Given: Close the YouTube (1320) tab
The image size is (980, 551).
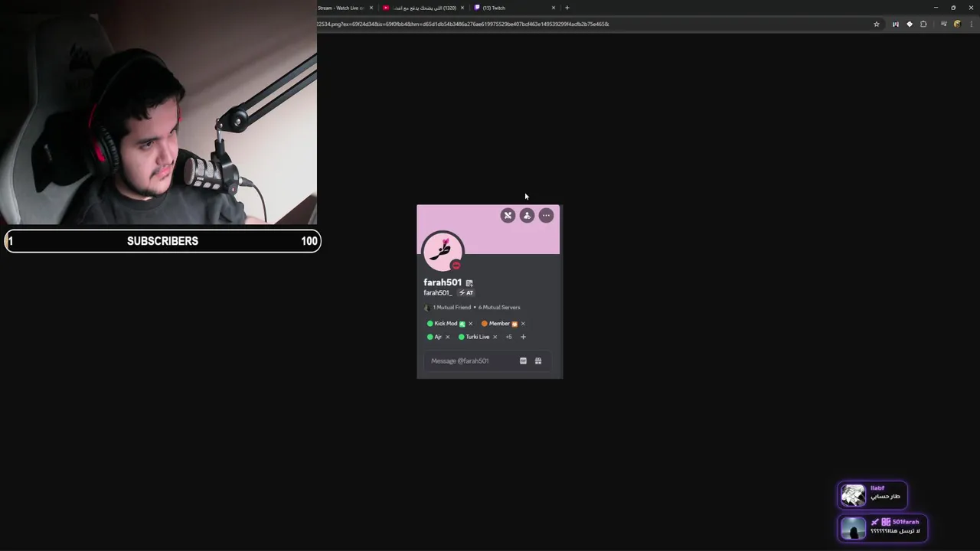Looking at the screenshot, I should pos(462,8).
